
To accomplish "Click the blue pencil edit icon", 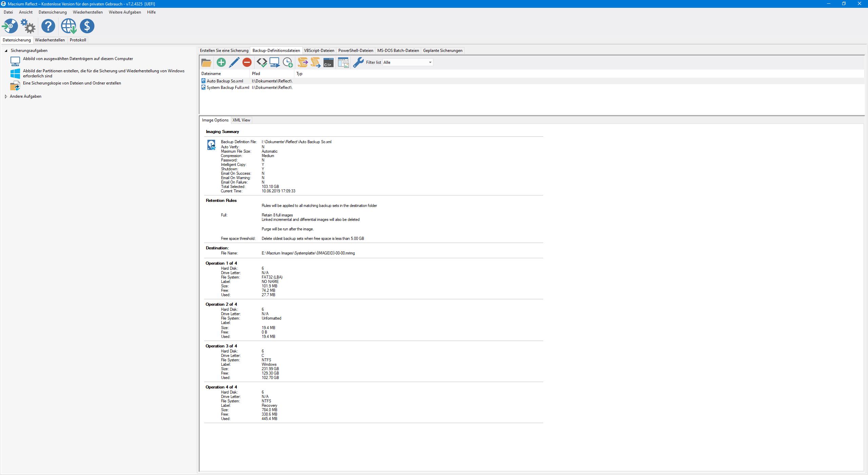I will (234, 62).
